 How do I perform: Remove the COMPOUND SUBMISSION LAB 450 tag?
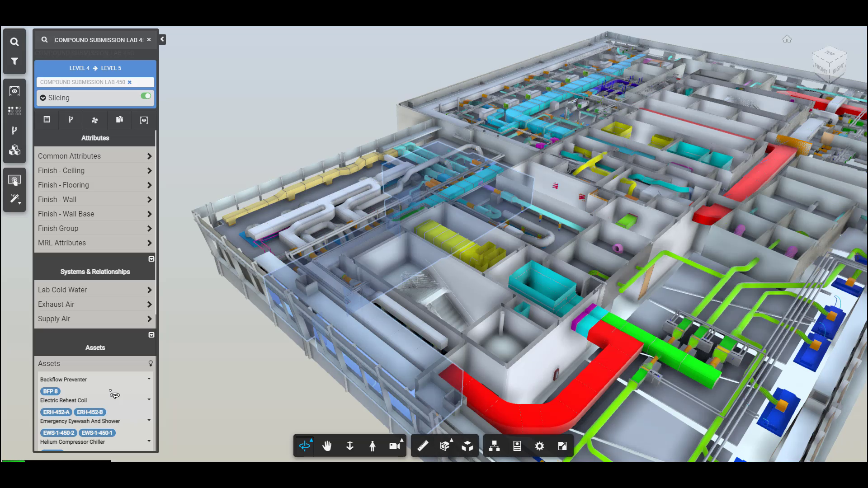pyautogui.click(x=130, y=82)
